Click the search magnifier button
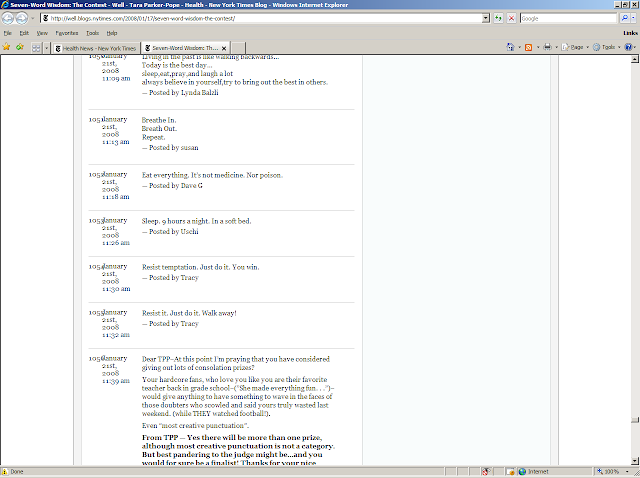Screen dimensions: 640x478 tap(624, 18)
